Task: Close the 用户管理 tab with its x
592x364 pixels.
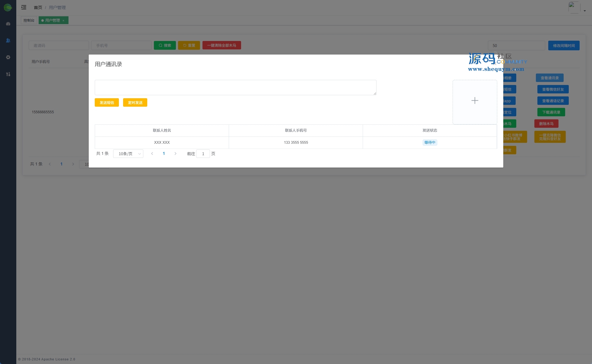Action: coord(63,20)
